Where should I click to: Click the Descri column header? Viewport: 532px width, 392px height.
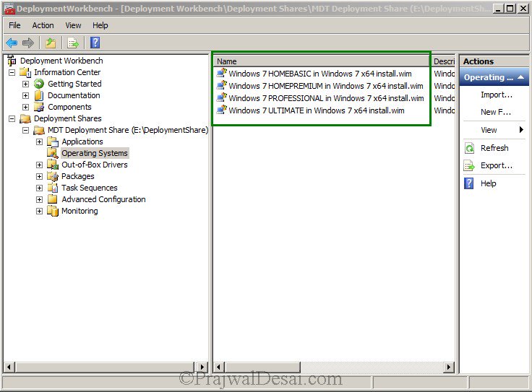point(443,61)
